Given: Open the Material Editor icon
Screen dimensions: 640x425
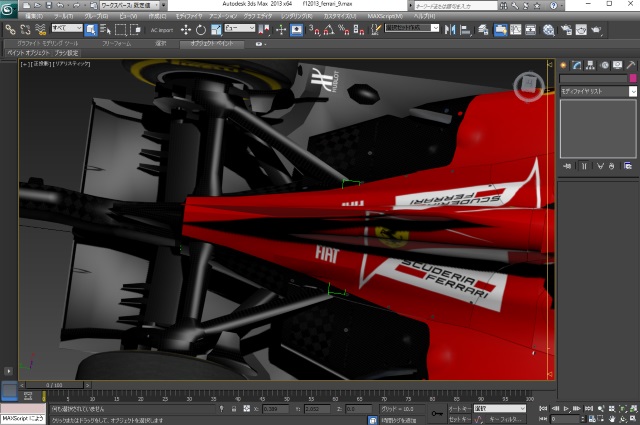Looking at the screenshot, I should 549,30.
